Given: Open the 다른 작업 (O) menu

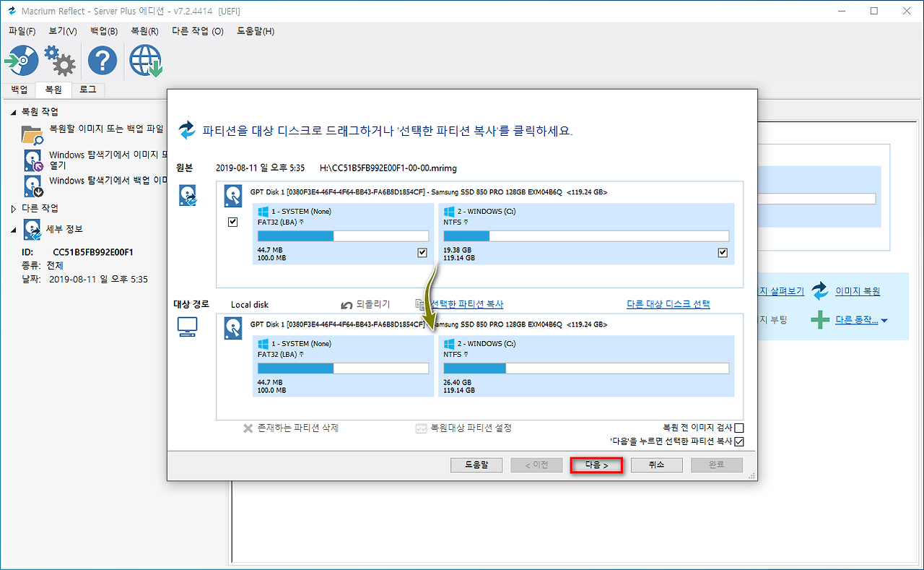Looking at the screenshot, I should pos(198,32).
